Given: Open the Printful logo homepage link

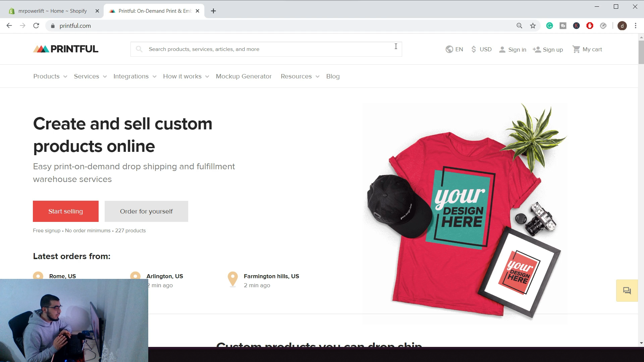Looking at the screenshot, I should pos(65,49).
